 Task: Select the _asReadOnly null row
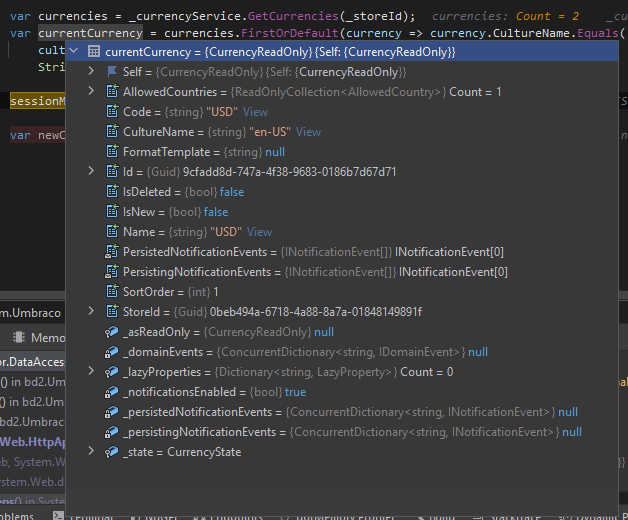click(x=342, y=332)
